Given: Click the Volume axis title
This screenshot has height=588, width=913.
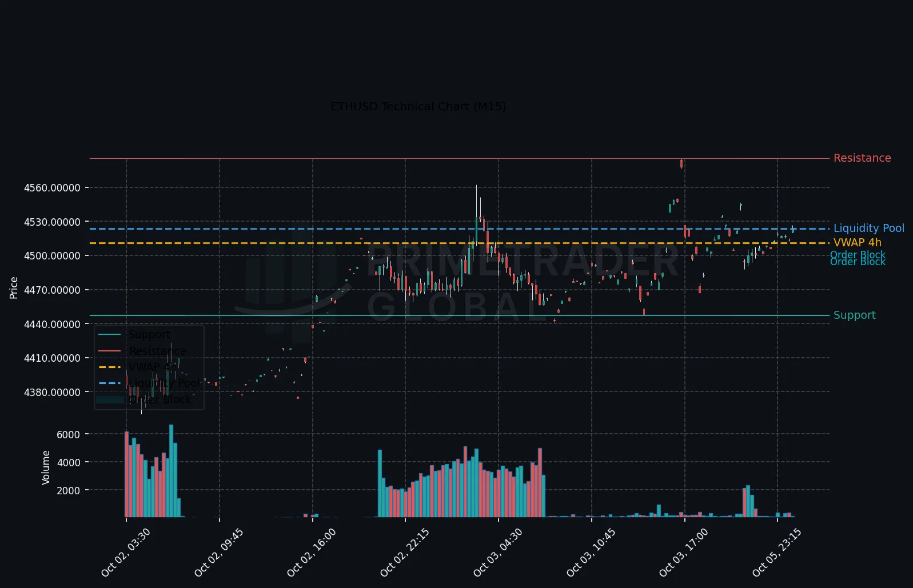Looking at the screenshot, I should (x=46, y=467).
